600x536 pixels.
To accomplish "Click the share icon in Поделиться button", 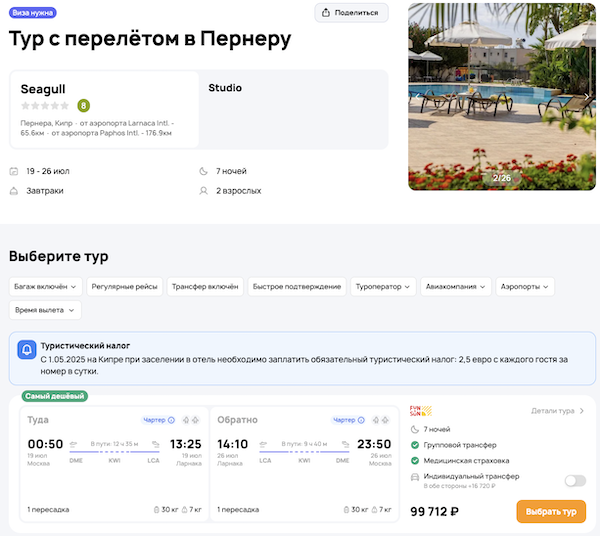I will point(328,13).
